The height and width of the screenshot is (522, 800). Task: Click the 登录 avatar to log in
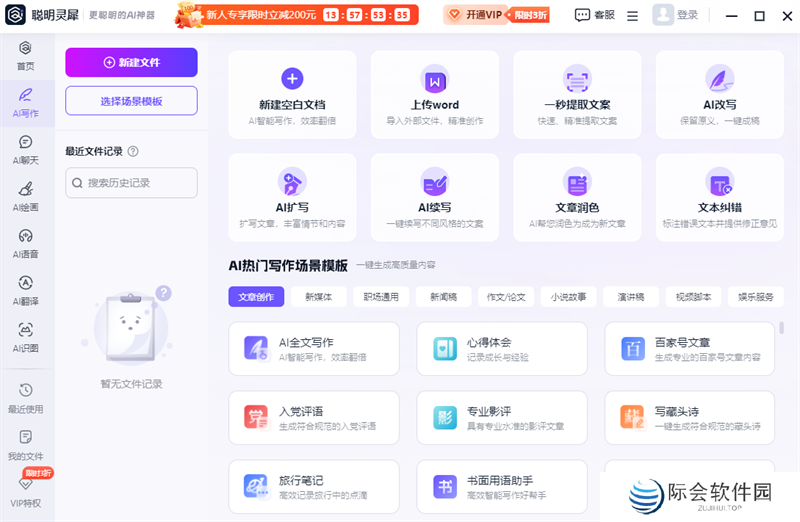pyautogui.click(x=675, y=15)
